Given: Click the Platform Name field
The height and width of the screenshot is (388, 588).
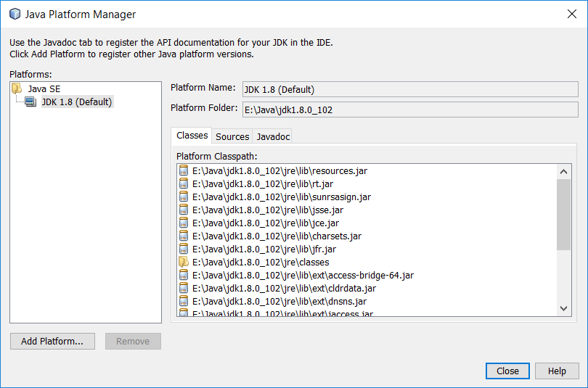Looking at the screenshot, I should tap(410, 89).
